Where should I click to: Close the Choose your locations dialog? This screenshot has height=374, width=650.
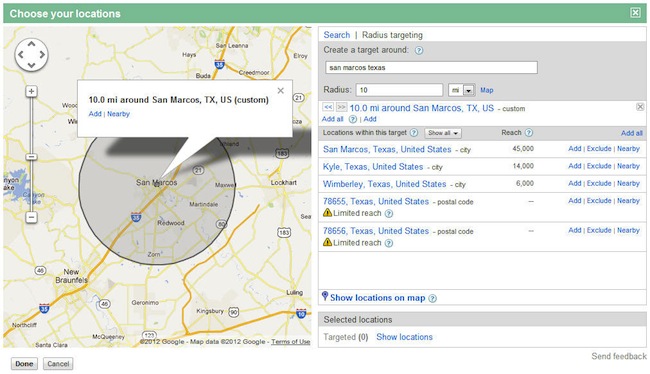(x=635, y=13)
